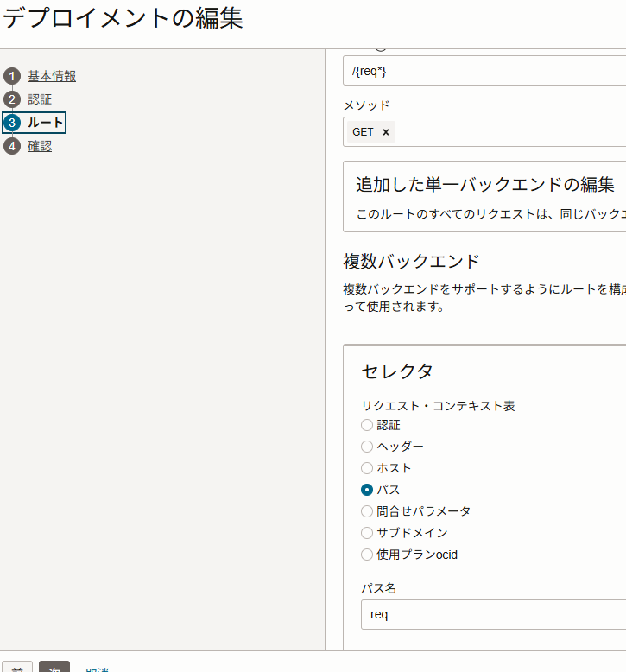Select the ホスト radio option
This screenshot has height=672, width=626.
coord(367,468)
